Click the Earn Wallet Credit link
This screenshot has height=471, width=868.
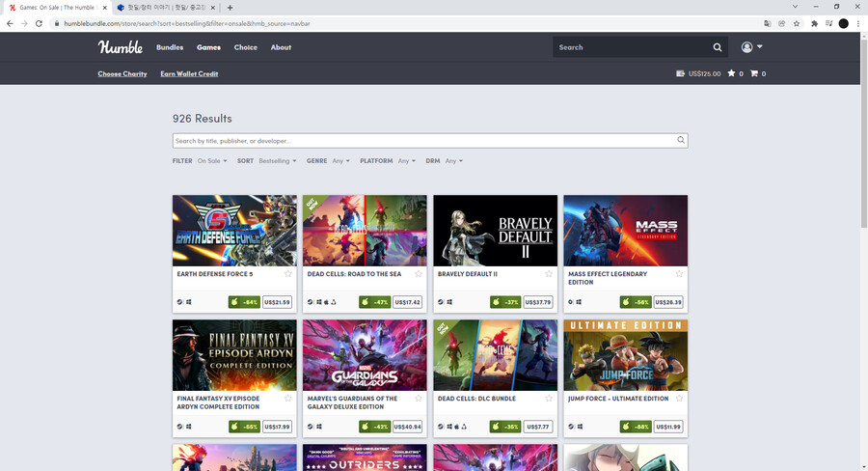pos(189,73)
